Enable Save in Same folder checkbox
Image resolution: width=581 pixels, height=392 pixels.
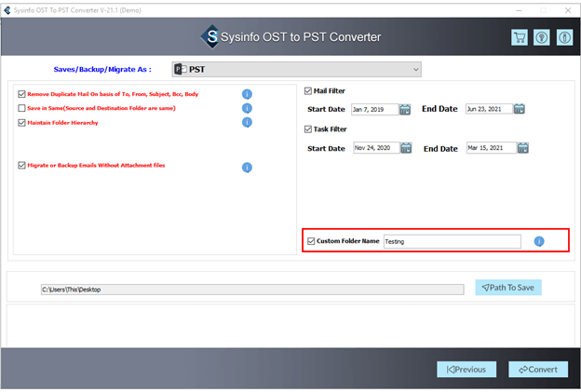pyautogui.click(x=21, y=108)
